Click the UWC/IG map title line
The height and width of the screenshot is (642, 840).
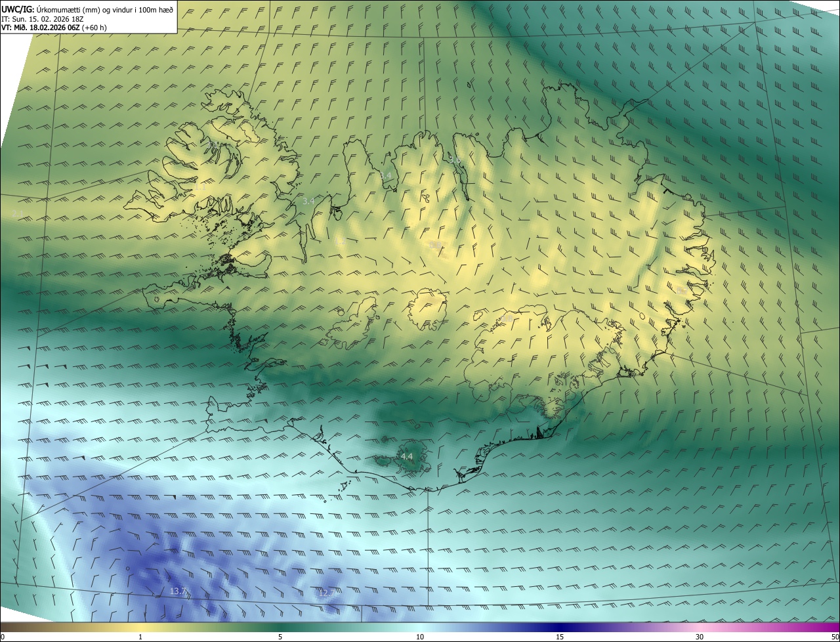click(87, 9)
